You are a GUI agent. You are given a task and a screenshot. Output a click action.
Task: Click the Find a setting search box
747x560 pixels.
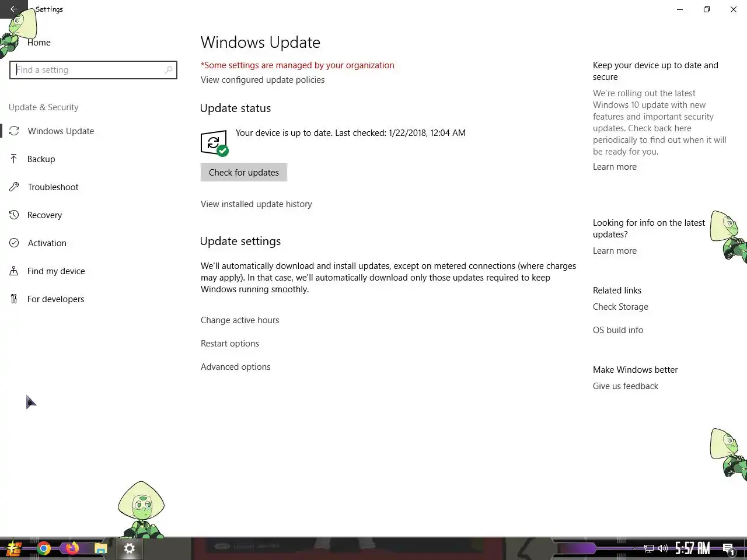93,70
